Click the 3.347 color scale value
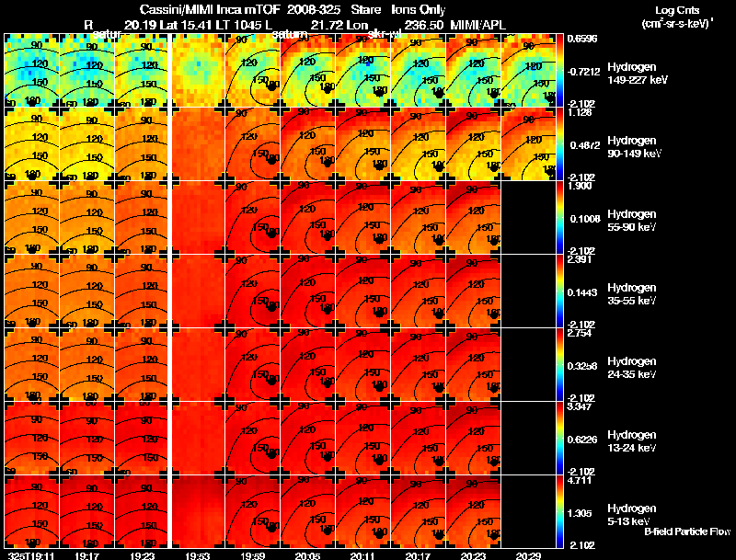The image size is (736, 560). [580, 406]
